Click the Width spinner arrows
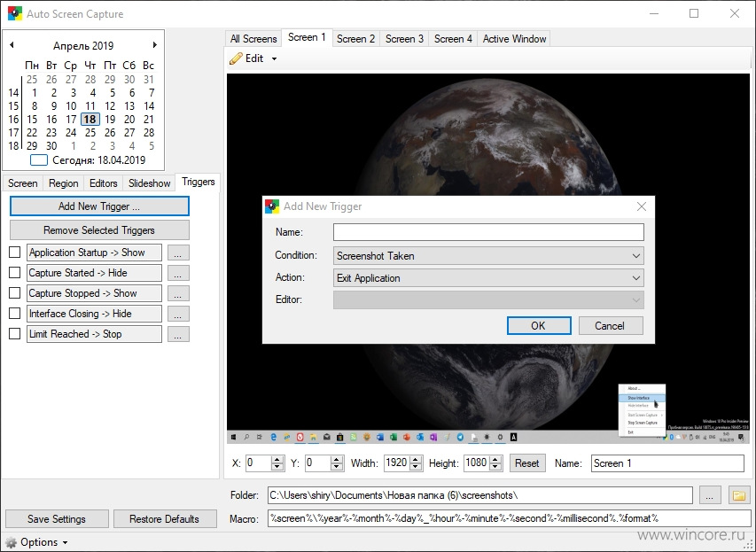The image size is (756, 552). [x=417, y=463]
